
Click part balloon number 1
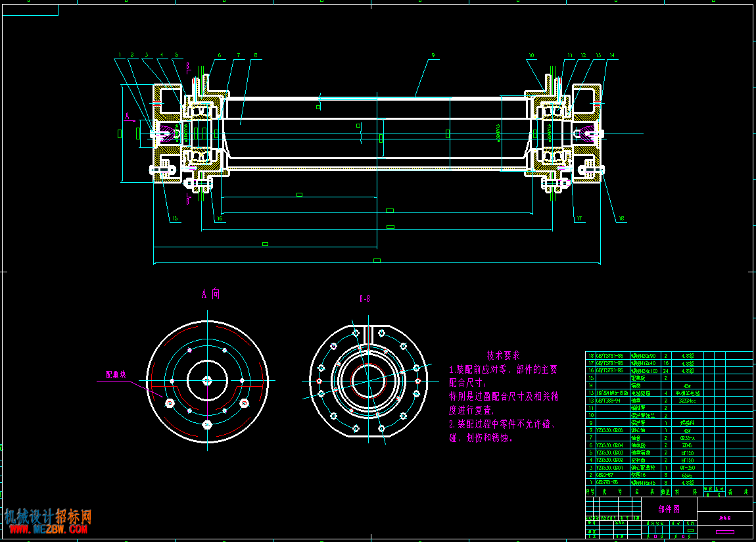click(120, 55)
